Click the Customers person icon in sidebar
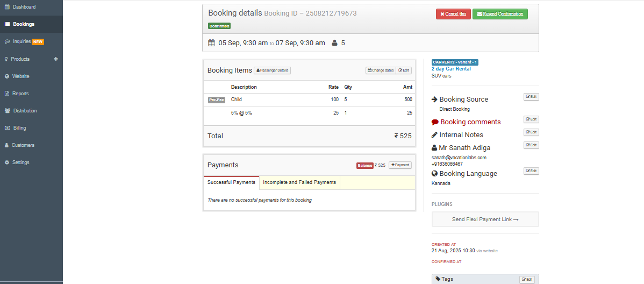644x284 pixels. 7,145
